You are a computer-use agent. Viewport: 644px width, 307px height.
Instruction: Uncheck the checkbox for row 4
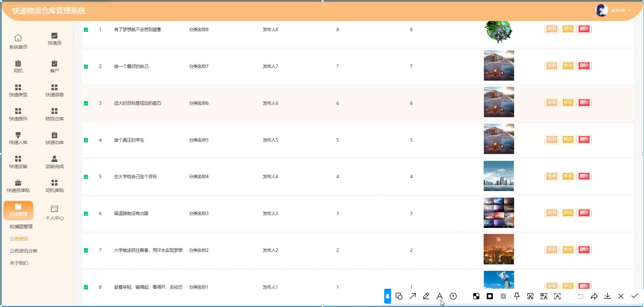point(86,140)
